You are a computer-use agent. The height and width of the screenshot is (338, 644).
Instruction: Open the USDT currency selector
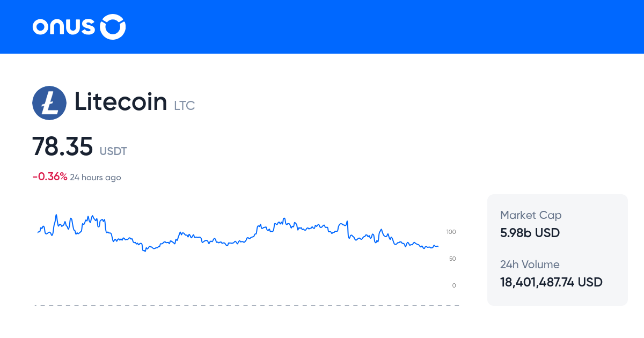113,151
